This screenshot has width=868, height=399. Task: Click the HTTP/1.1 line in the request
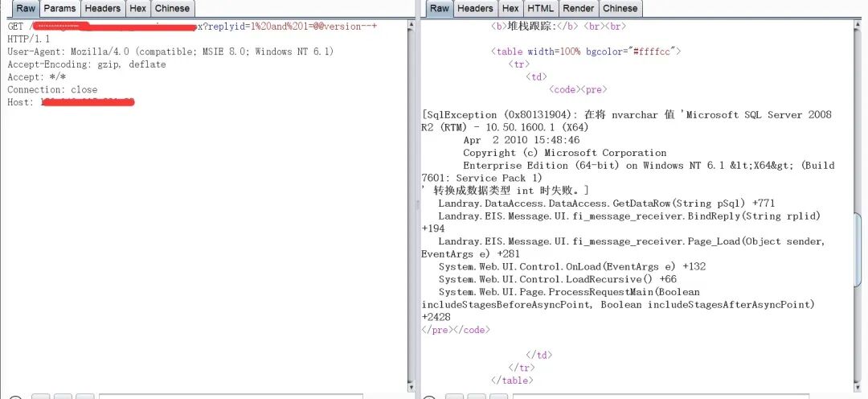pos(29,39)
